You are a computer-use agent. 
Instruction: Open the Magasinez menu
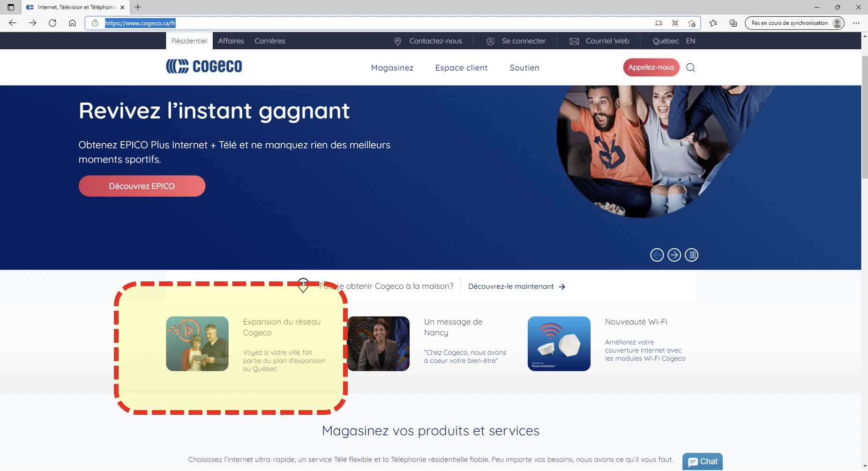point(392,67)
